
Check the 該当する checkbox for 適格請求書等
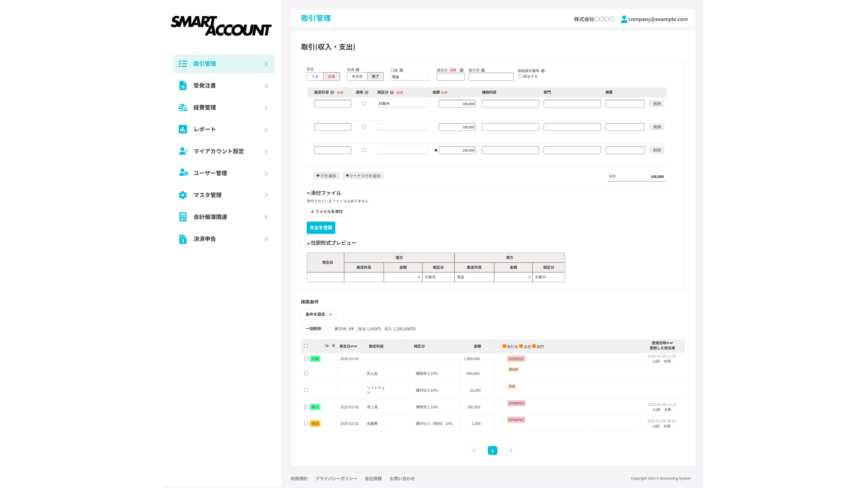(x=520, y=76)
